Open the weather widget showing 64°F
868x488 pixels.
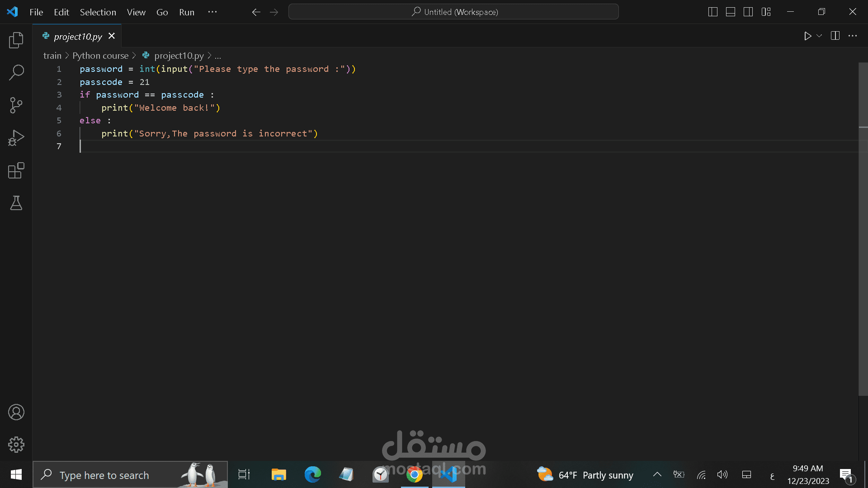[585, 475]
